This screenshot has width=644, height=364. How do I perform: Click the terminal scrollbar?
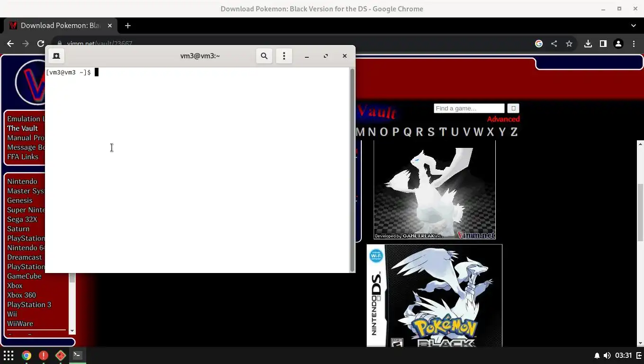[x=352, y=170]
